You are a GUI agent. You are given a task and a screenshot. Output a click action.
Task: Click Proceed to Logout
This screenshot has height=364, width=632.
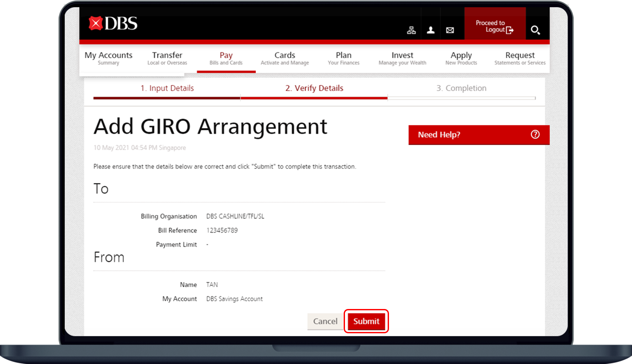click(x=495, y=24)
